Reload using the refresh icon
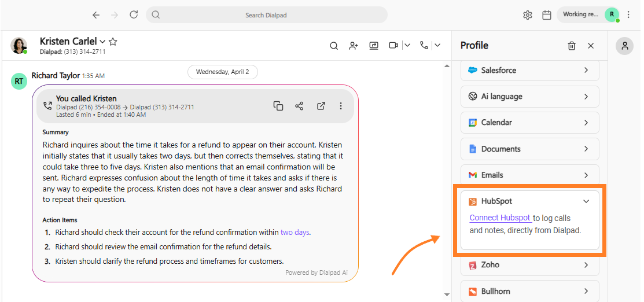 (134, 15)
